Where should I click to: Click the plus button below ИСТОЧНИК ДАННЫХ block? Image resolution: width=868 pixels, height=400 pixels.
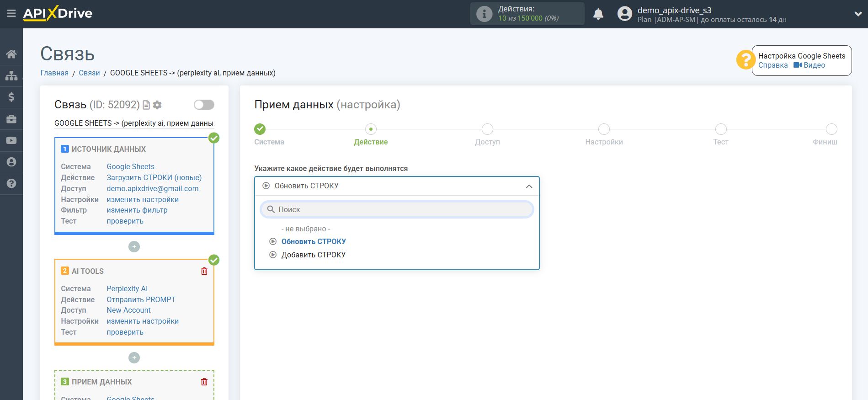tap(134, 247)
